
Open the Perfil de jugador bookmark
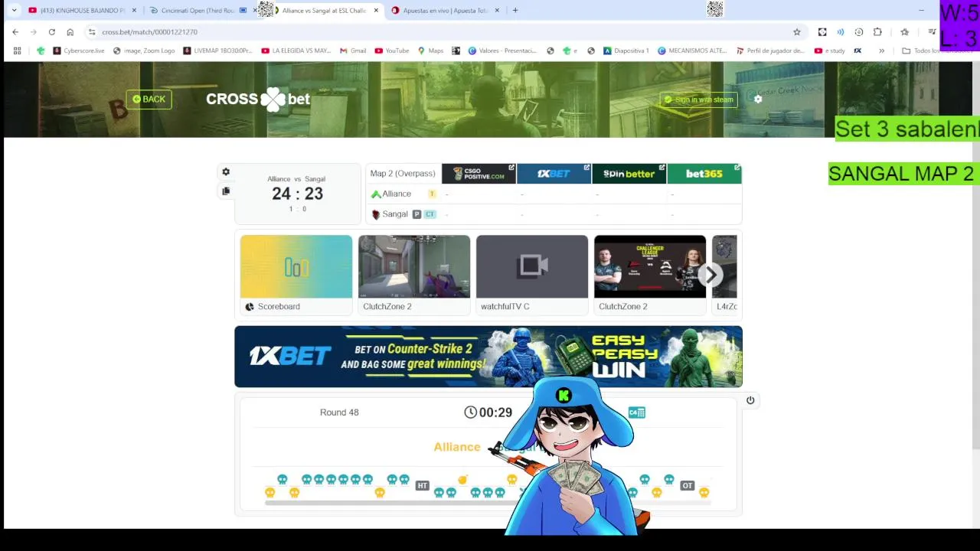pyautogui.click(x=770, y=51)
